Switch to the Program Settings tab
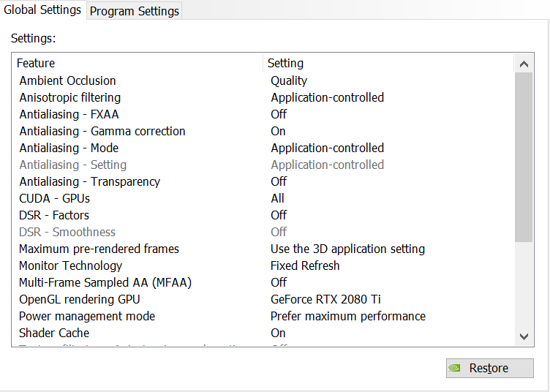550x392 pixels. click(x=134, y=11)
